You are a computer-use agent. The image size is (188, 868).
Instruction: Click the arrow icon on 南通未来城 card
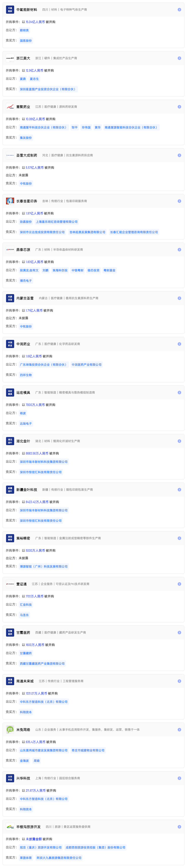click(x=179, y=681)
